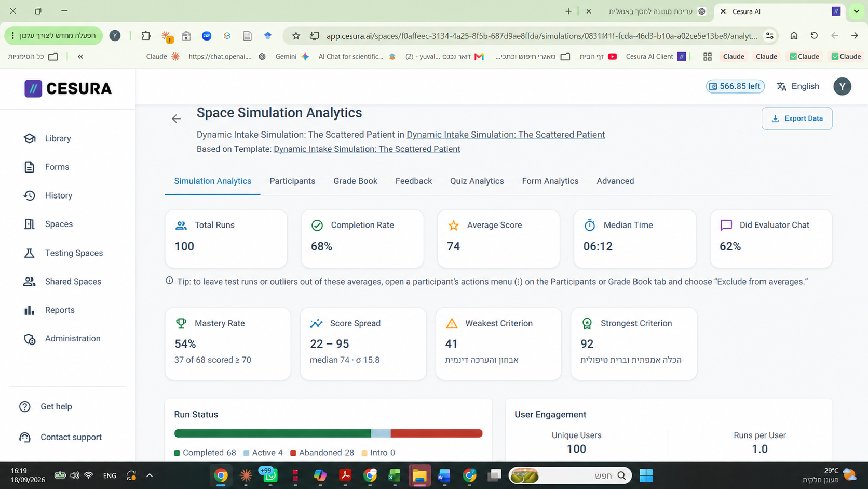Click the Get help question icon

24,406
